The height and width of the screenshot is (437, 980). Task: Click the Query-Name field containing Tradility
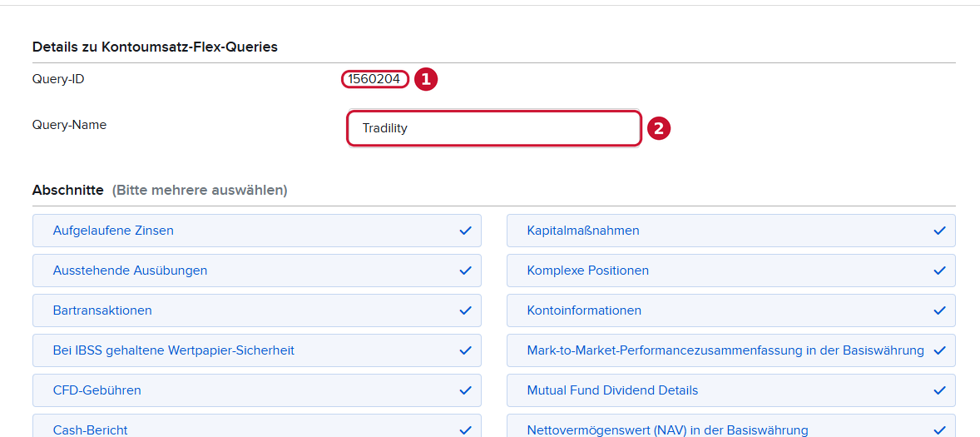pyautogui.click(x=494, y=129)
